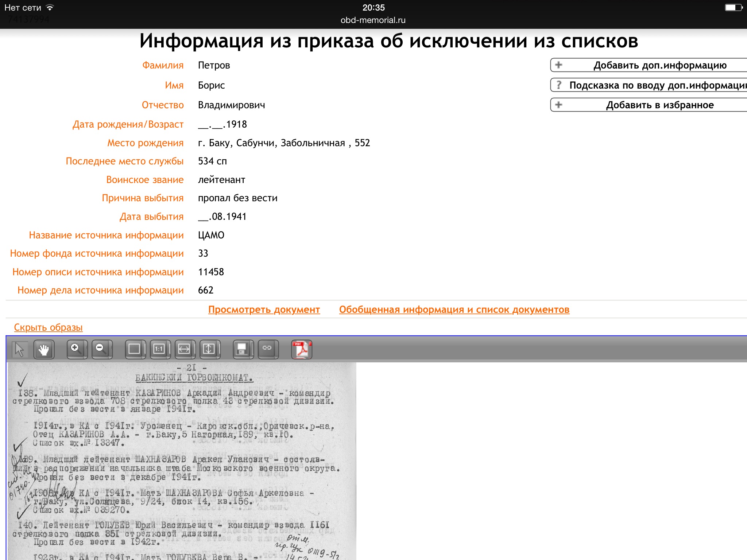
Task: Tap the Wi-Fi status icon
Action: coord(50,7)
